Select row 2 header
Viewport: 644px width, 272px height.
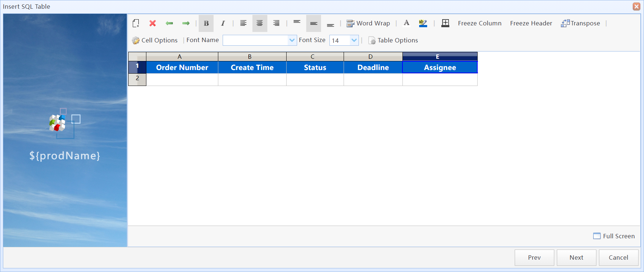coord(137,79)
